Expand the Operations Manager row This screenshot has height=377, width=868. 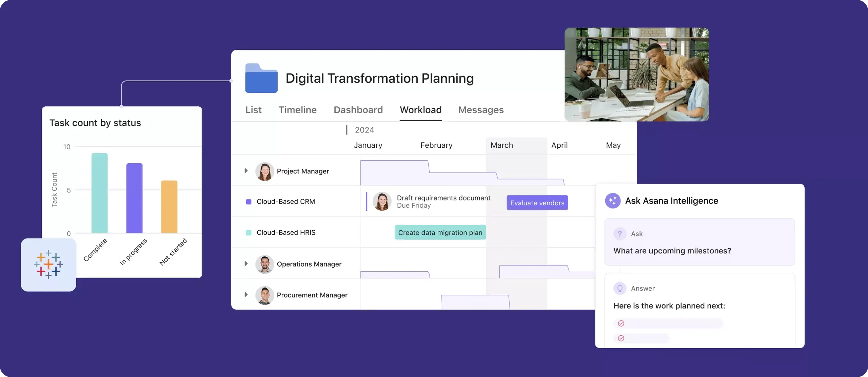coord(247,264)
